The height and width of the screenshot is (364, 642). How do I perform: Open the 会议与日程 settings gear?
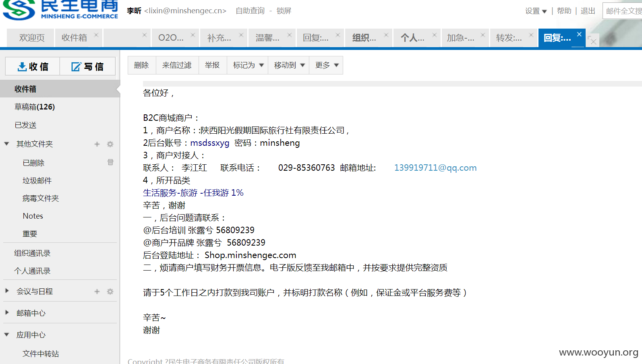tap(110, 292)
